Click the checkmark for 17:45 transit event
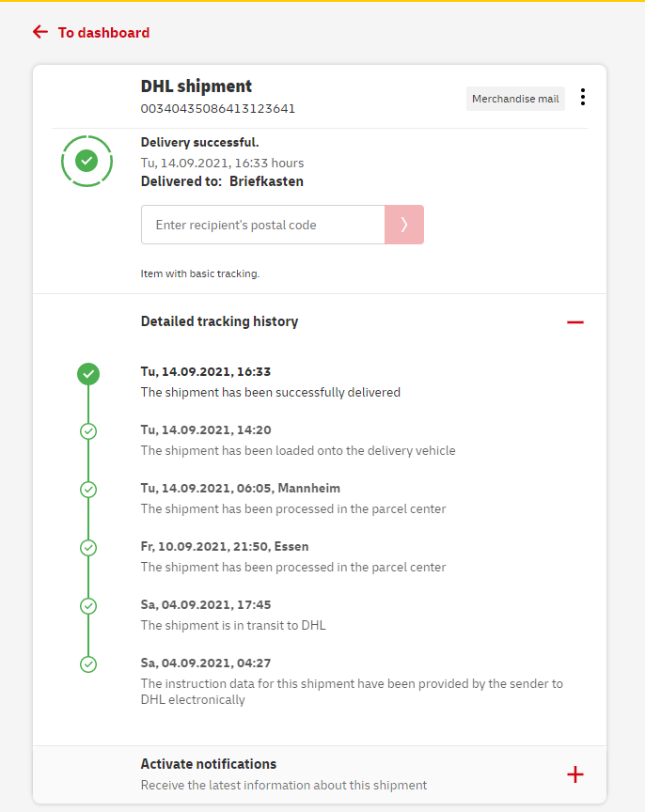Viewport: 645px width, 812px height. [x=88, y=606]
